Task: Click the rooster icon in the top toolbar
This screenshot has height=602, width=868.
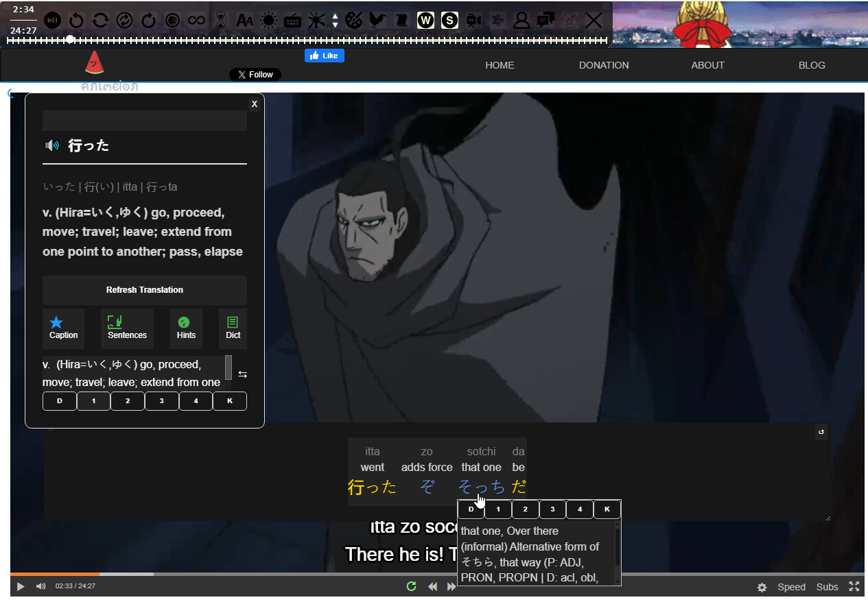Action: point(377,21)
